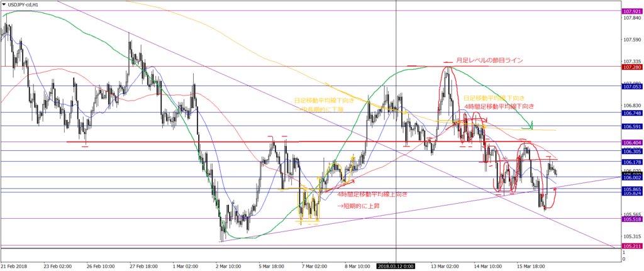Click the 15 Mar 18:00 time label

[532, 266]
